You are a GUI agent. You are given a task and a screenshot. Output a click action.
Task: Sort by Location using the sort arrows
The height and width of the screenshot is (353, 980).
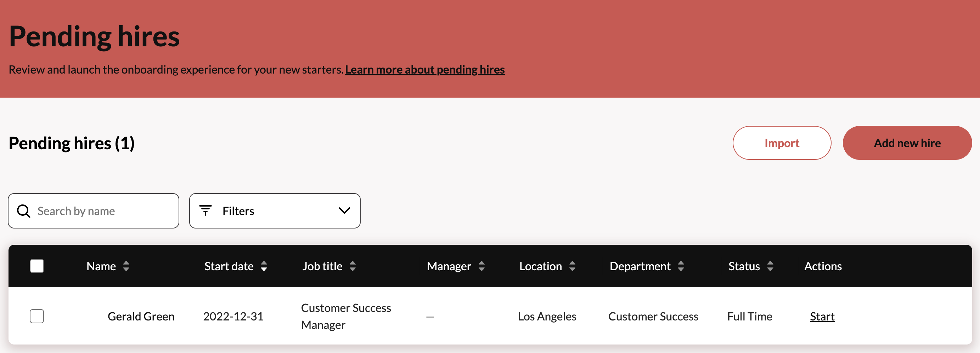point(572,266)
